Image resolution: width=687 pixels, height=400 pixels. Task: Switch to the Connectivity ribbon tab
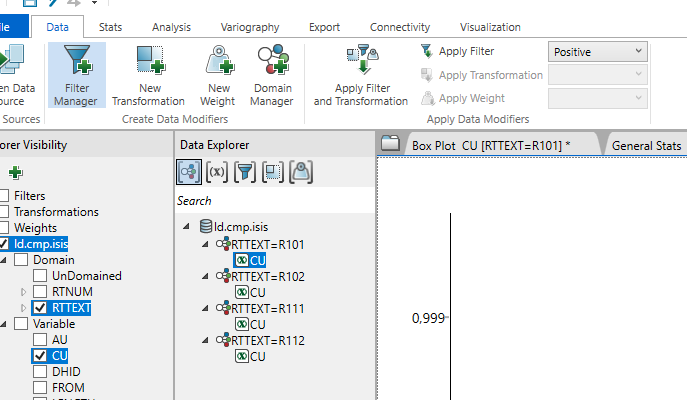(400, 27)
